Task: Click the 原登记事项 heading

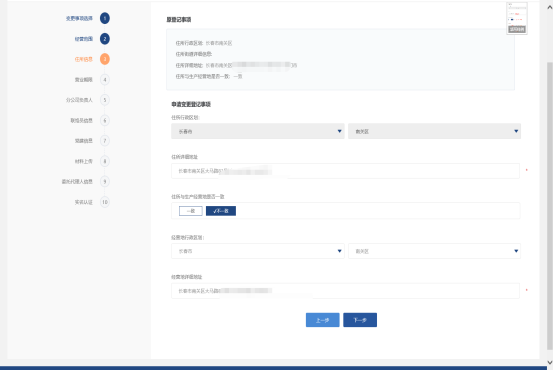Action: [x=179, y=20]
